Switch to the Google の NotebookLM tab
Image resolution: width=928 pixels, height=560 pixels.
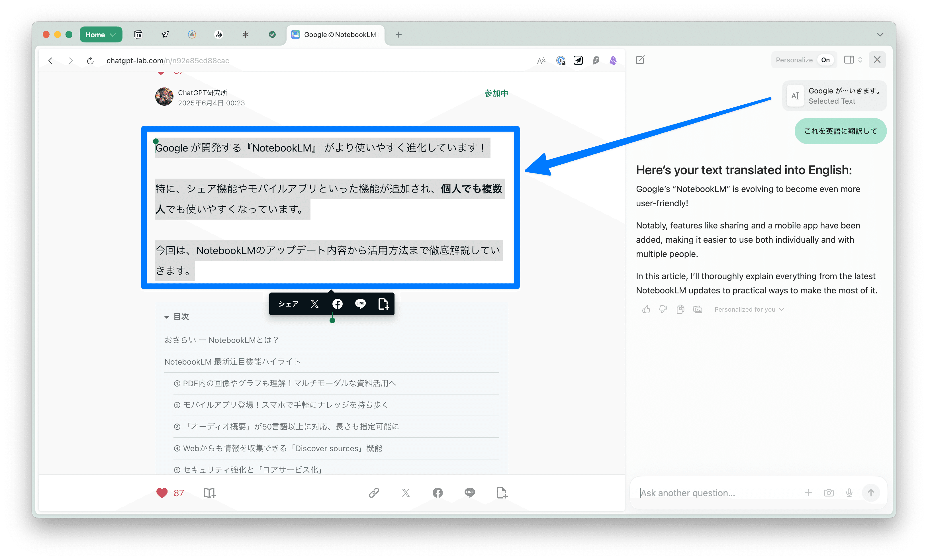pos(335,35)
